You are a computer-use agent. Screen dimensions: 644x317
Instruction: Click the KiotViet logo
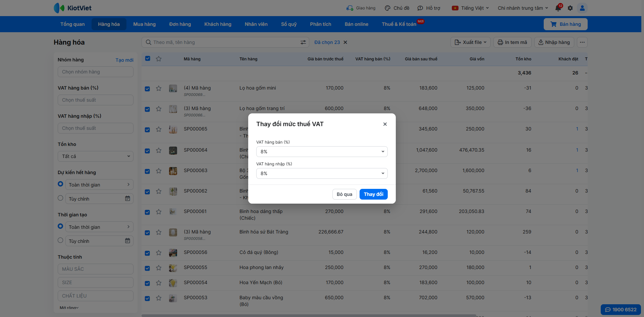[73, 8]
